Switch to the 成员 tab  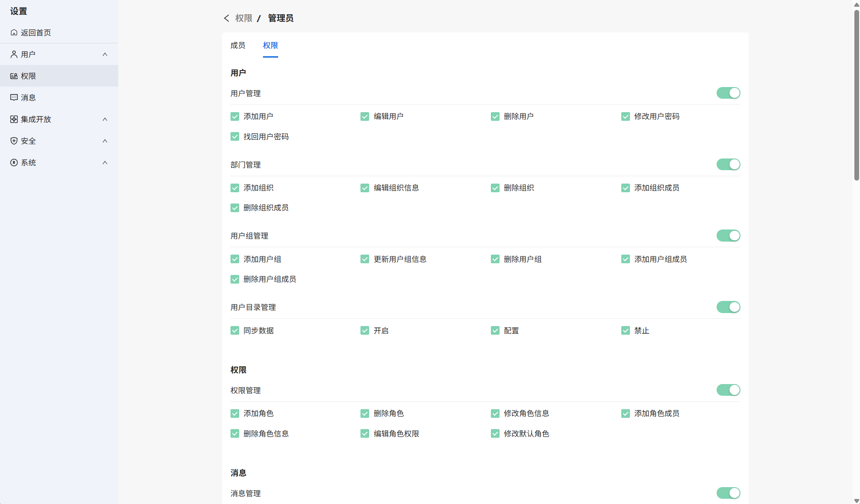(238, 45)
